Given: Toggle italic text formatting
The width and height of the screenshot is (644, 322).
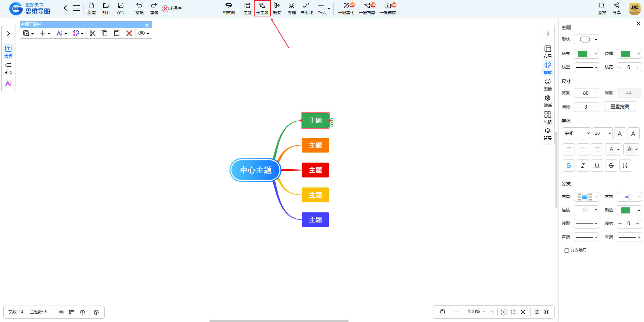Looking at the screenshot, I should (x=583, y=166).
